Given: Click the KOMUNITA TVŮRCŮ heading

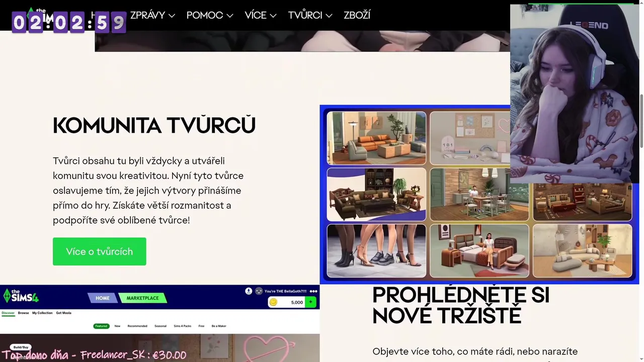Looking at the screenshot, I should click(x=154, y=126).
